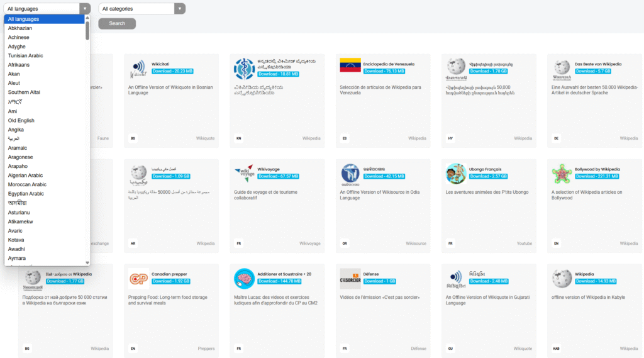This screenshot has width=644, height=358.
Task: Click Das Beste von Wikipedia globe icon
Action: 562,69
